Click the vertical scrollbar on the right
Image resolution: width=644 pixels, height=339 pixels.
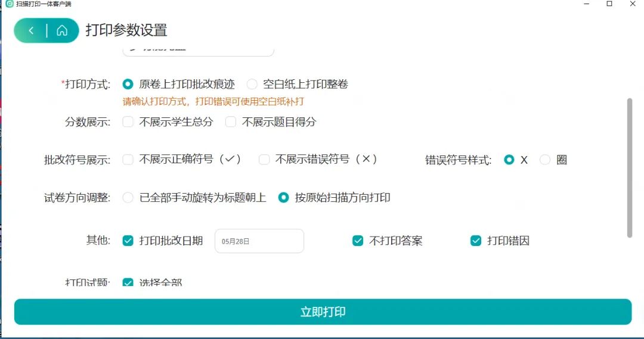point(630,167)
